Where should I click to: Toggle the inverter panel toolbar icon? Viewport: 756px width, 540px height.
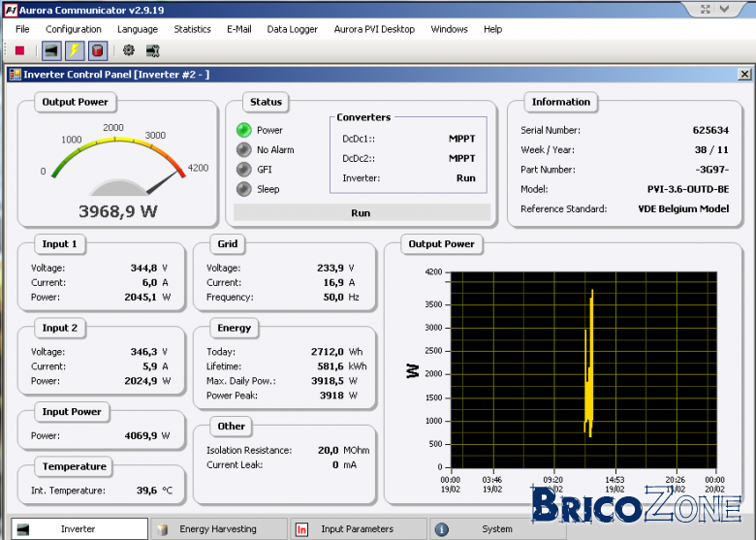point(51,50)
